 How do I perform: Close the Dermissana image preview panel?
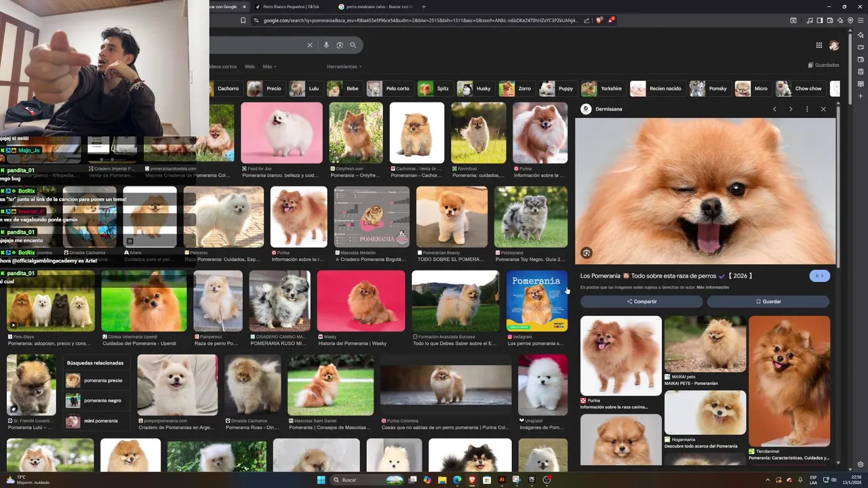823,109
